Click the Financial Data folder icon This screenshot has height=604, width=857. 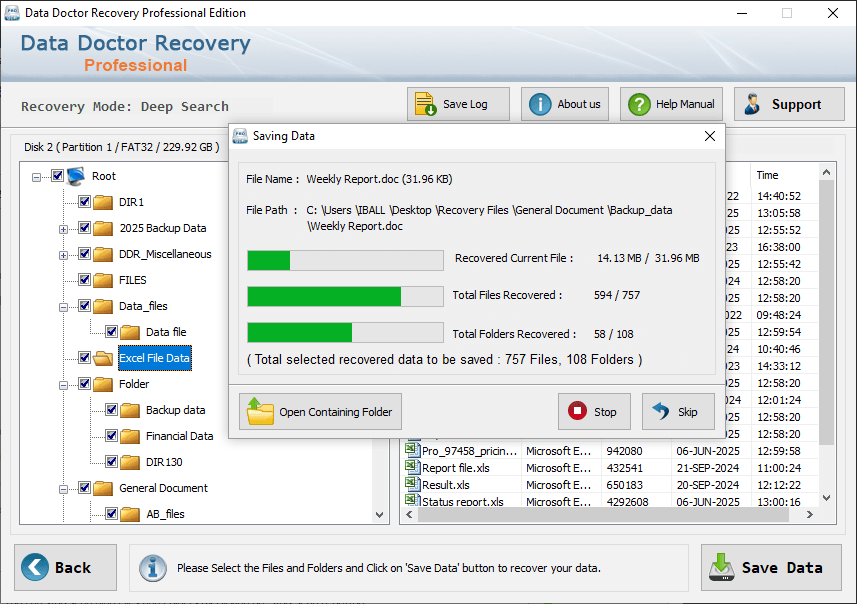pyautogui.click(x=130, y=436)
